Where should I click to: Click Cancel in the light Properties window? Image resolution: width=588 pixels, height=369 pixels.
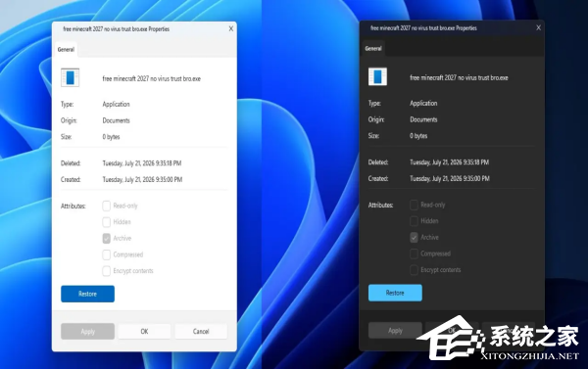click(x=201, y=332)
